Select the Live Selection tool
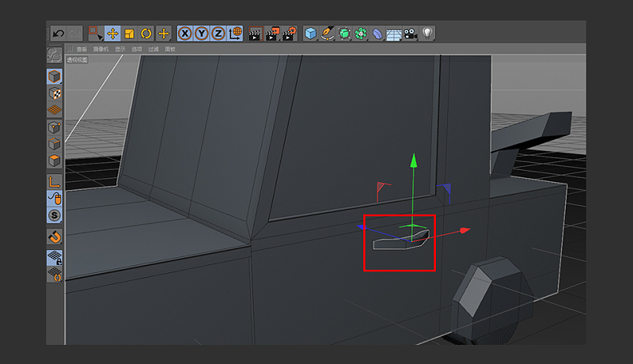Viewport: 633px width, 364px height. [96, 33]
